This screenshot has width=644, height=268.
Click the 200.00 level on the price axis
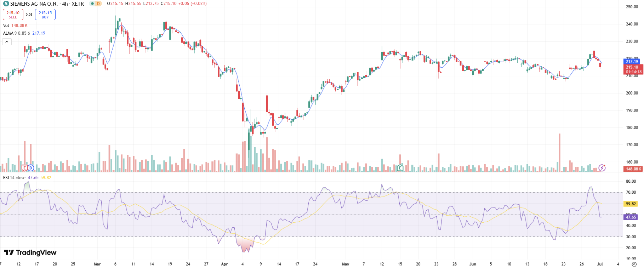(x=632, y=93)
